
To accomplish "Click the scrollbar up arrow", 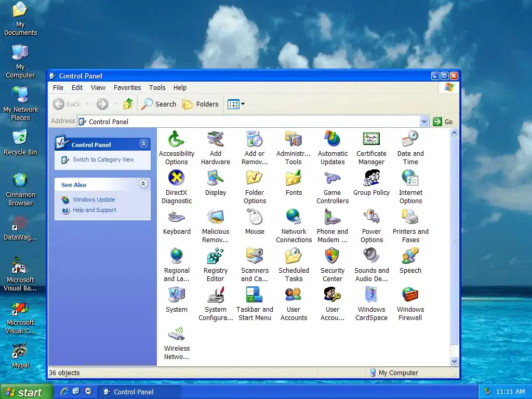I will coord(454,133).
